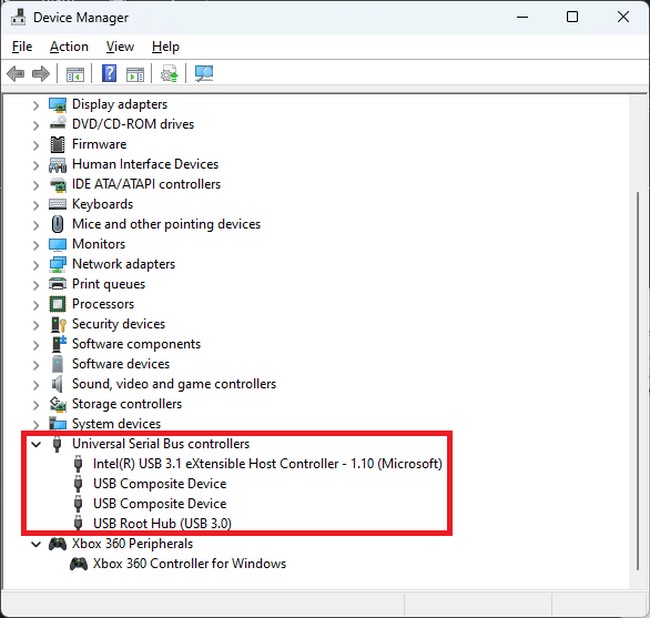Select Xbox 360 Controller for Windows
Screen dimensions: 650x618
pyautogui.click(x=189, y=564)
